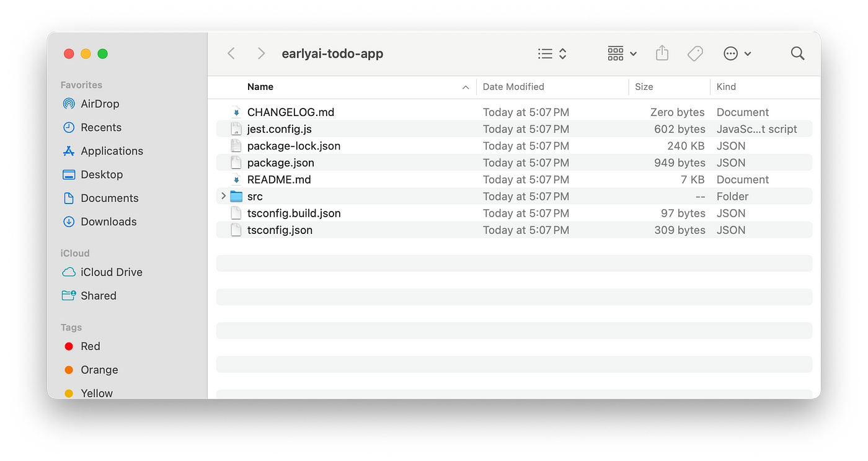Open the More actions ellipsis menu
Image resolution: width=868 pixels, height=461 pixels.
[x=737, y=54]
